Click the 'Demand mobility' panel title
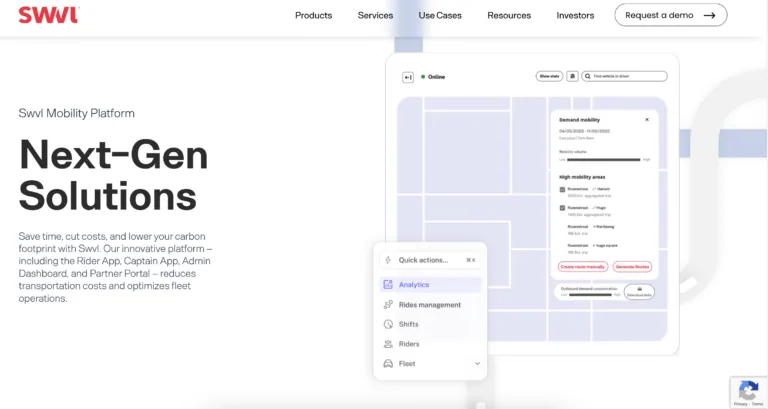This screenshot has height=409, width=768. (x=579, y=120)
